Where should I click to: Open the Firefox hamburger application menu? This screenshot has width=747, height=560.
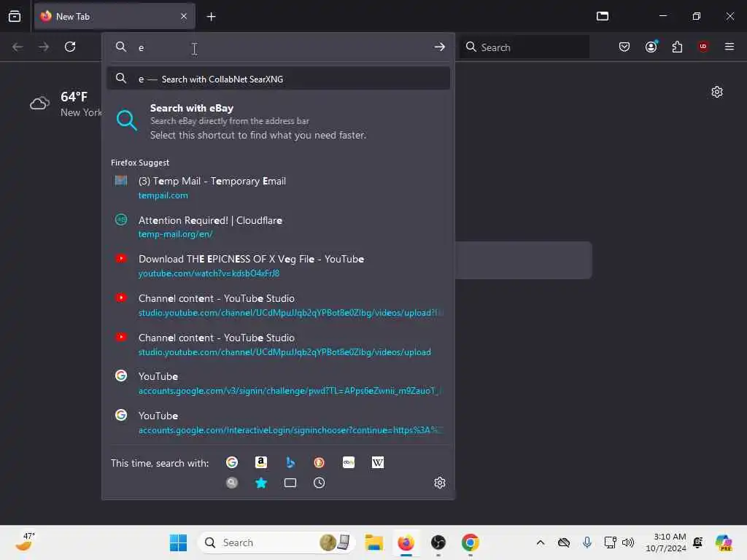pyautogui.click(x=729, y=47)
